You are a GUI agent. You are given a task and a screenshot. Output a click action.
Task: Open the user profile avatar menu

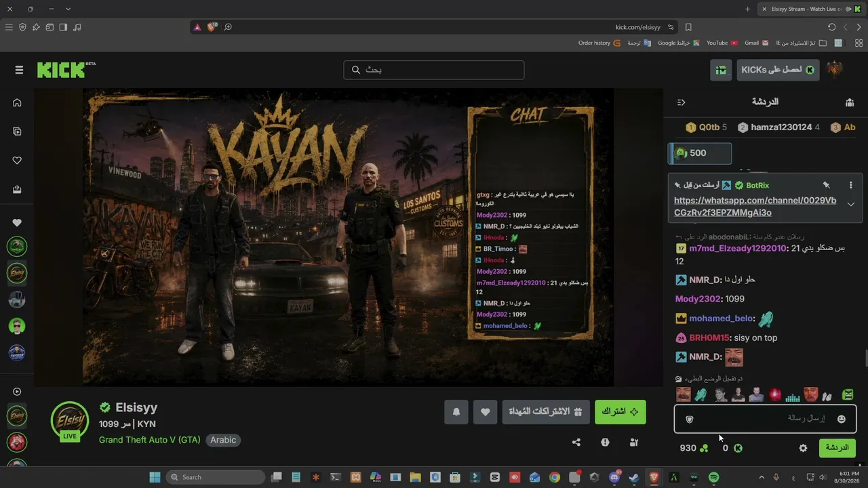pos(835,70)
